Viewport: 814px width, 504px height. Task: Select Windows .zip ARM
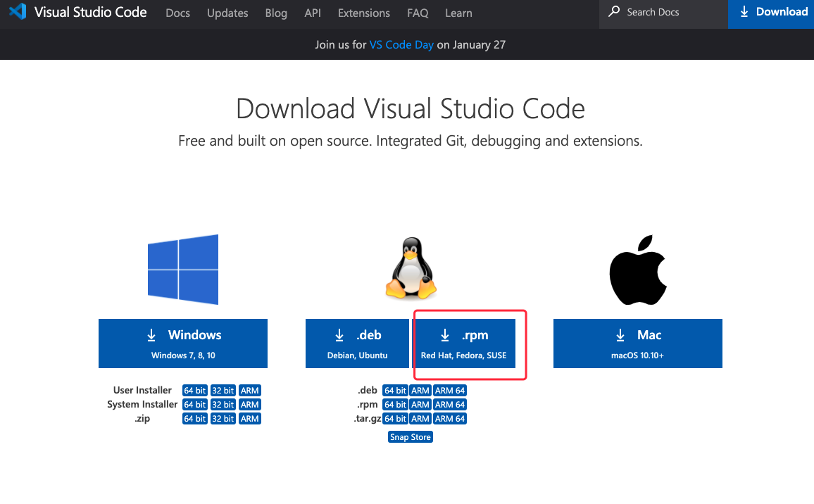point(250,418)
